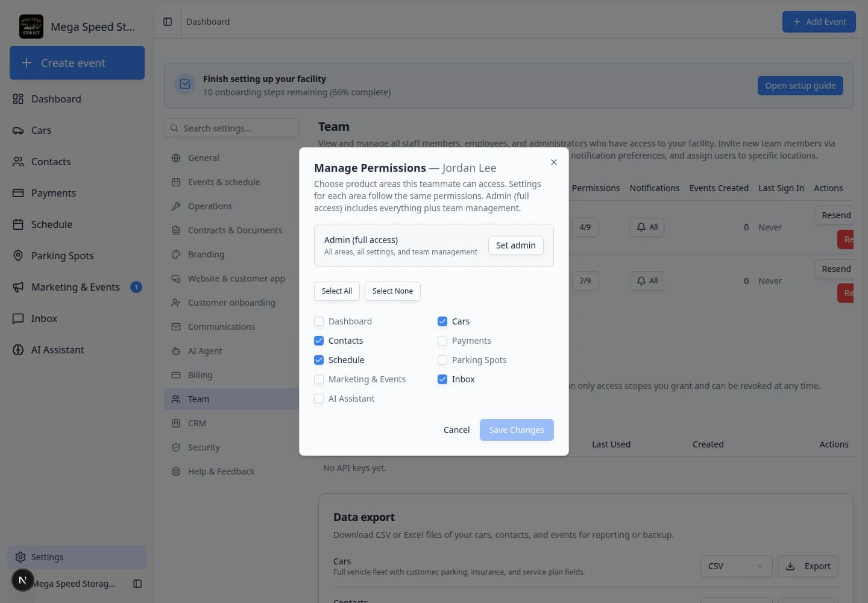Enable the Marketing & Events permission checkbox
Image resolution: width=868 pixels, height=603 pixels.
[x=319, y=379]
